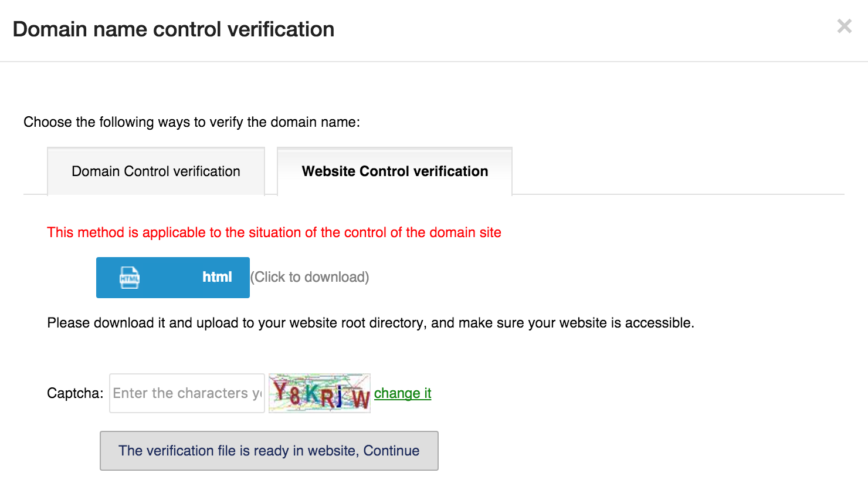Close the domain verification dialog

tap(845, 26)
